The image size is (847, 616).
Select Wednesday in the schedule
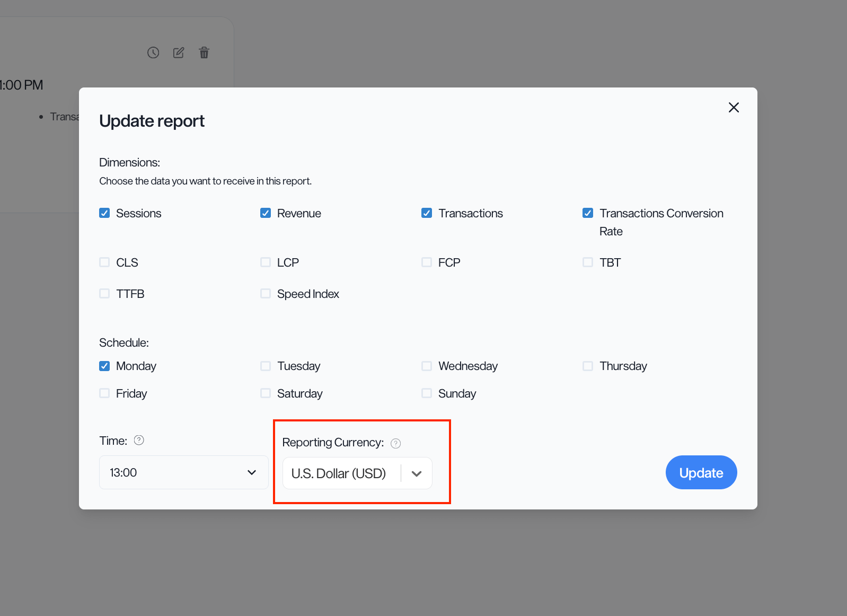coord(427,366)
